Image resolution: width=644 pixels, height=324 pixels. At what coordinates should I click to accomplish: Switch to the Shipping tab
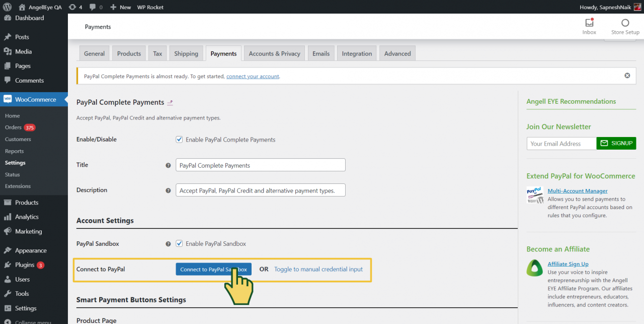186,53
